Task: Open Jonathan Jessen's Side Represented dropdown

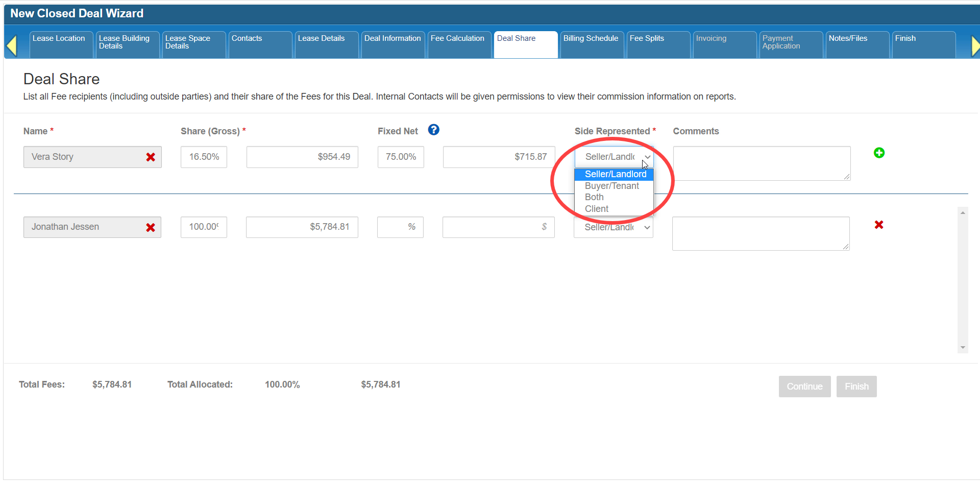Action: click(614, 228)
